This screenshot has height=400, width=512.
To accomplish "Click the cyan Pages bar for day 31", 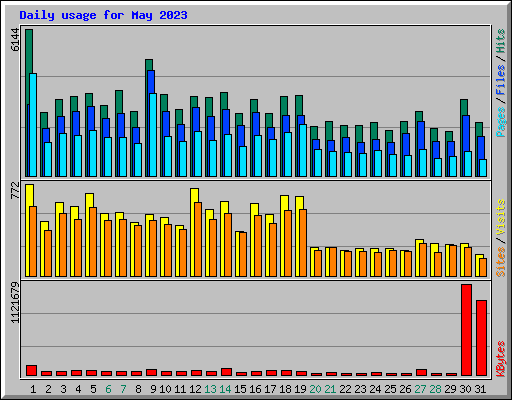I will coord(483,168).
